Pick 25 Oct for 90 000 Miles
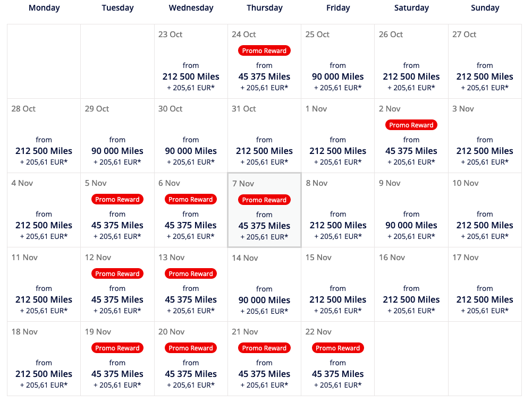532x403 pixels. pyautogui.click(x=337, y=62)
